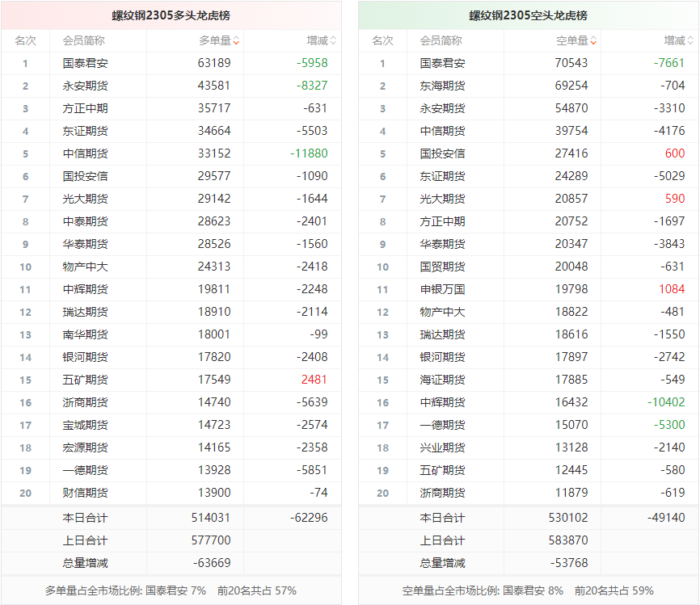Viewport: 700px width, 605px height.
Task: Click 国贸期货 in short table
Action: (442, 267)
